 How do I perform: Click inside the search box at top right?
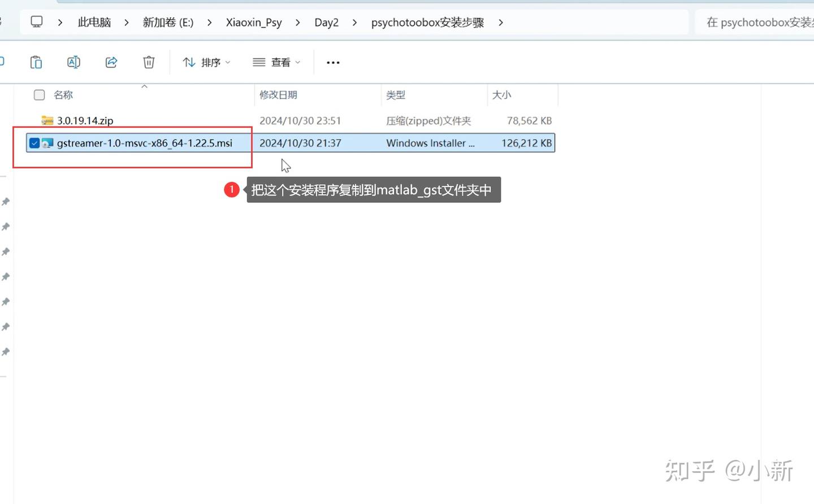point(760,22)
